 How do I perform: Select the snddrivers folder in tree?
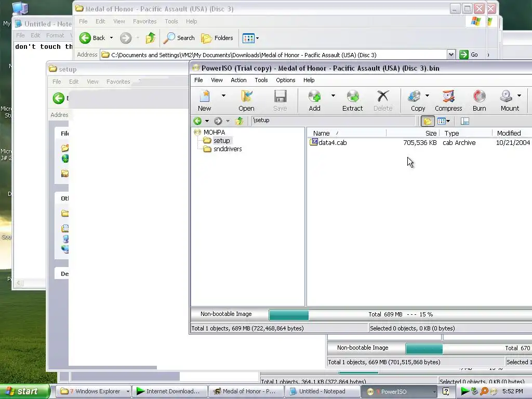coord(228,149)
